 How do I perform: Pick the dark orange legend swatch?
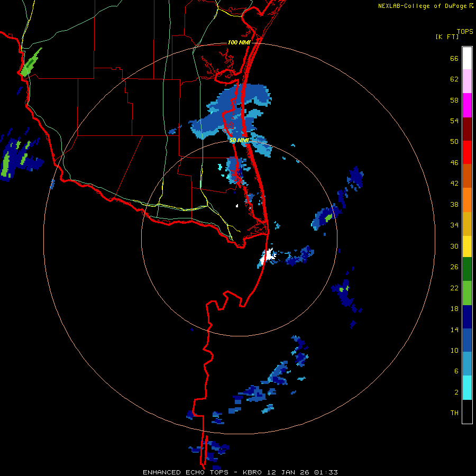(467, 176)
